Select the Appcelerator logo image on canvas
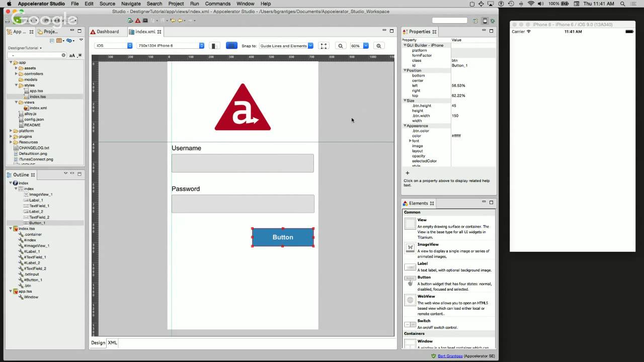 click(x=243, y=107)
